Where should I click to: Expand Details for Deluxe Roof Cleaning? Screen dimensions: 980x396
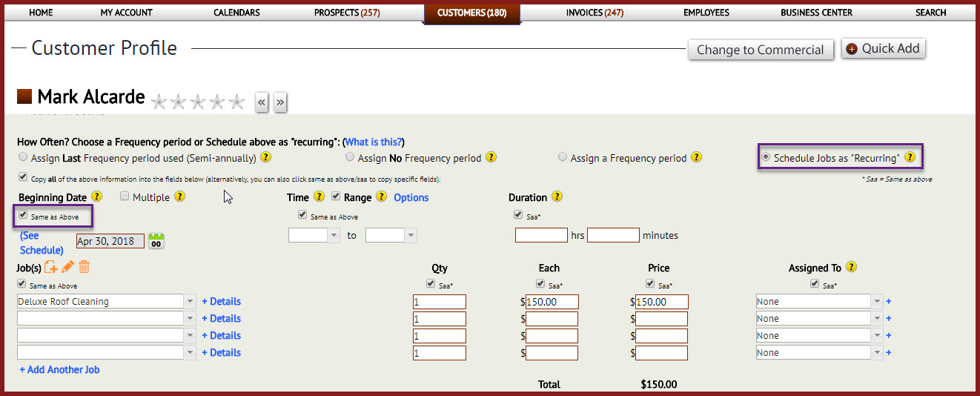(222, 302)
